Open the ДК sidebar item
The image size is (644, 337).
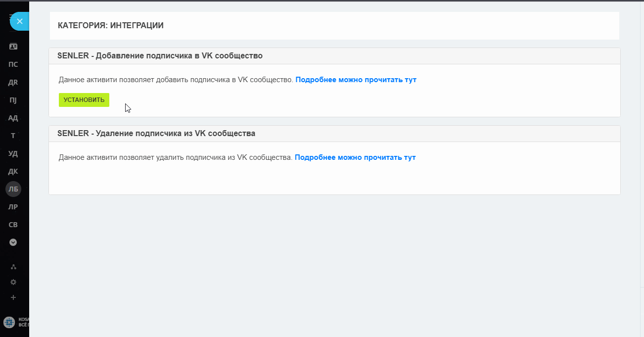[13, 171]
